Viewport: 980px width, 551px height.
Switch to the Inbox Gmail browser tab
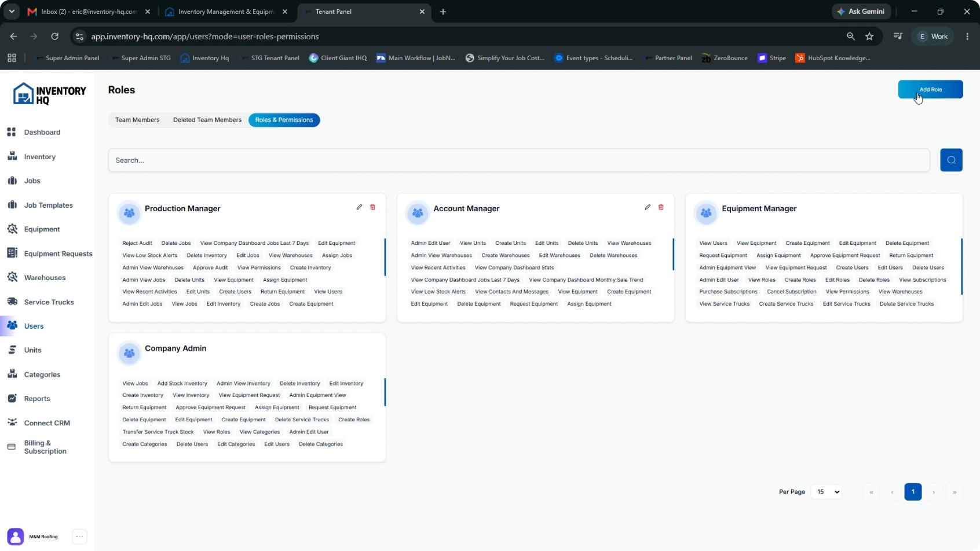point(90,12)
